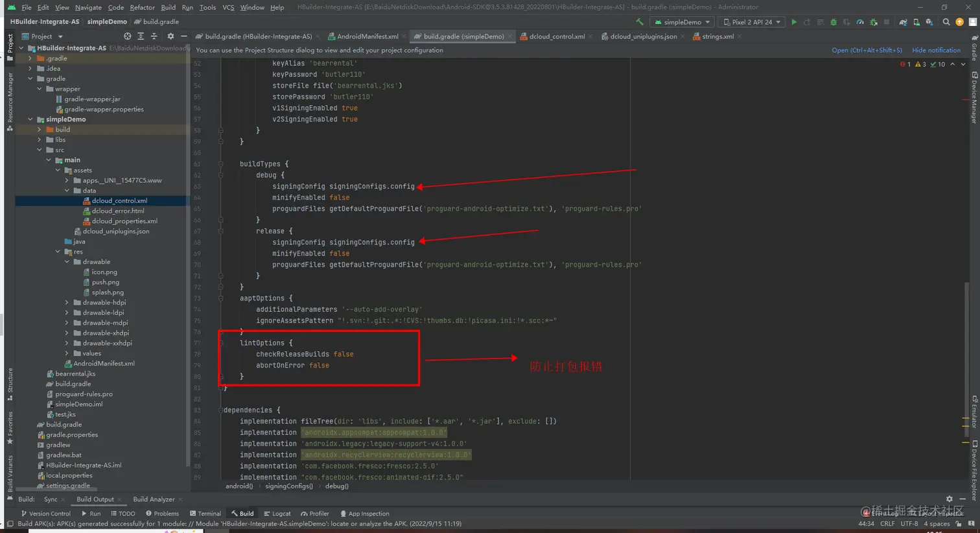
Task: Start debugging with the green bug icon
Action: (834, 22)
